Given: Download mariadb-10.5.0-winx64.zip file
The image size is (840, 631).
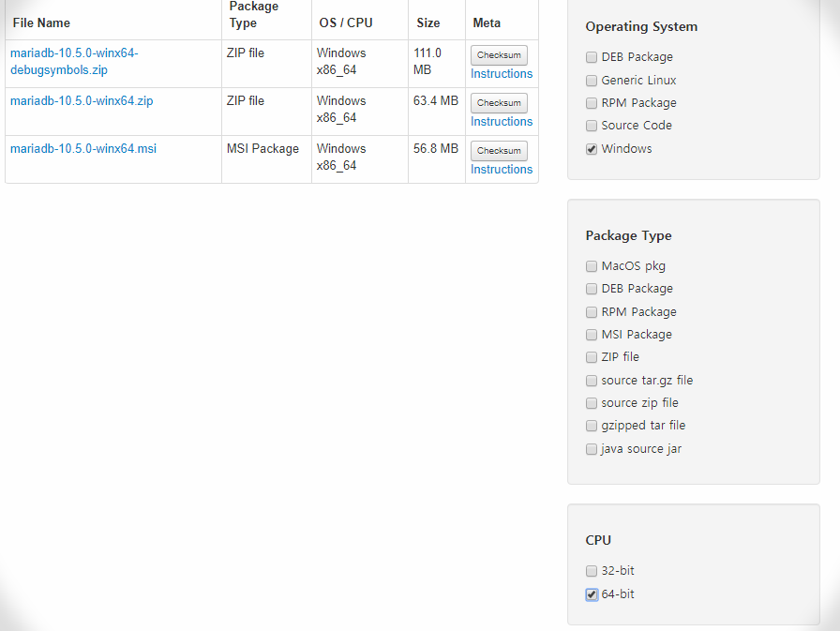Looking at the screenshot, I should [x=82, y=100].
